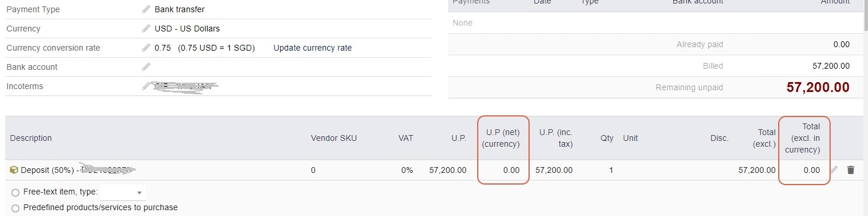Click the Remaining unpaid 57,200.00 amount

click(818, 87)
